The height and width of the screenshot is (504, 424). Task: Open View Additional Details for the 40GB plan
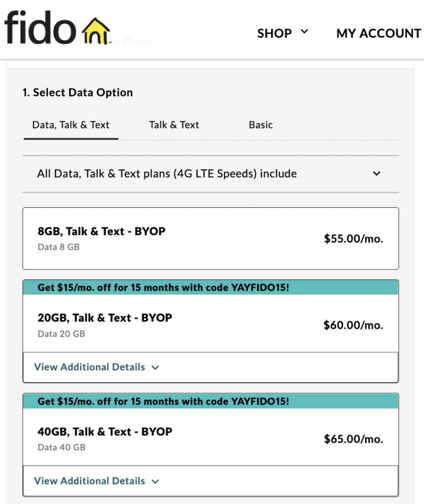(90, 481)
